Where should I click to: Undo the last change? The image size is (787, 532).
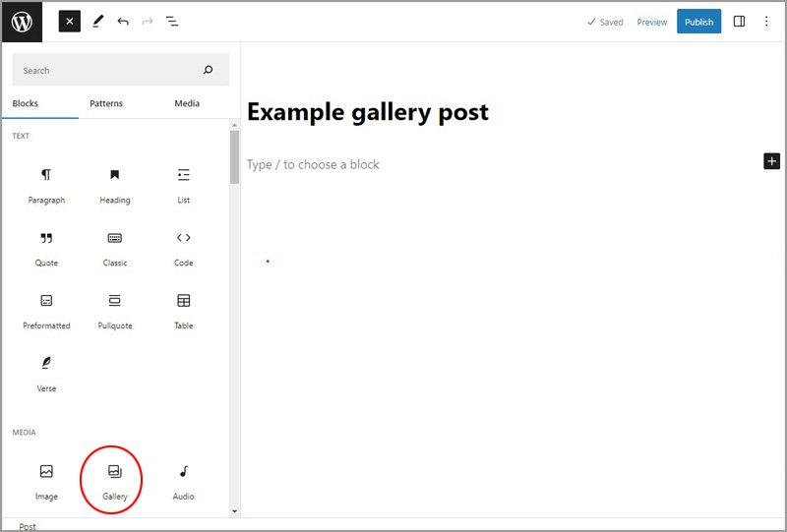123,22
